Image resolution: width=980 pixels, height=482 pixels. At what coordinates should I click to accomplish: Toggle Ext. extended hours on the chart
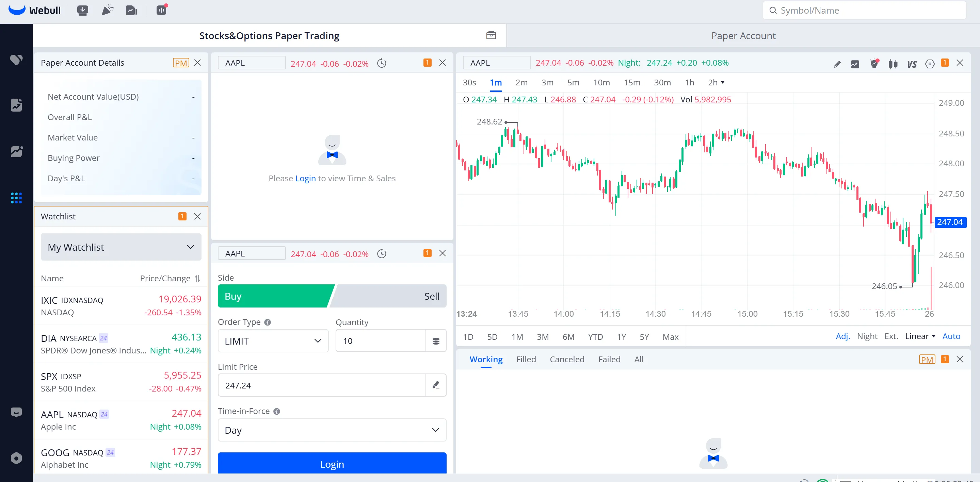click(x=891, y=336)
